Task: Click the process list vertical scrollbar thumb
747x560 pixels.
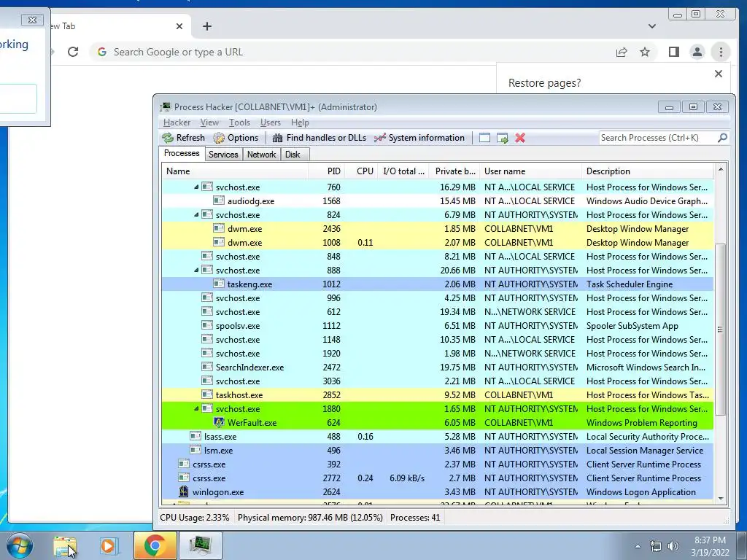Action: click(720, 329)
